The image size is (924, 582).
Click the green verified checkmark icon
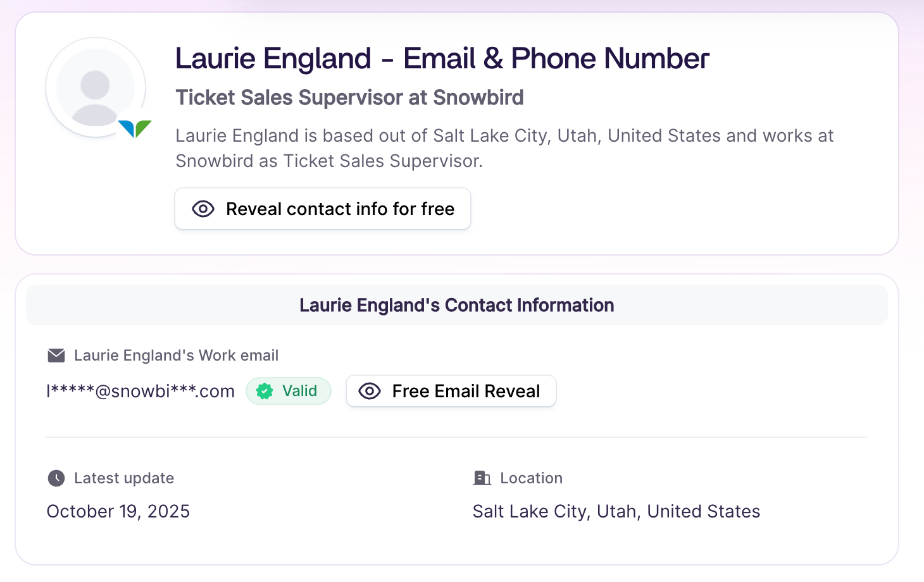265,392
